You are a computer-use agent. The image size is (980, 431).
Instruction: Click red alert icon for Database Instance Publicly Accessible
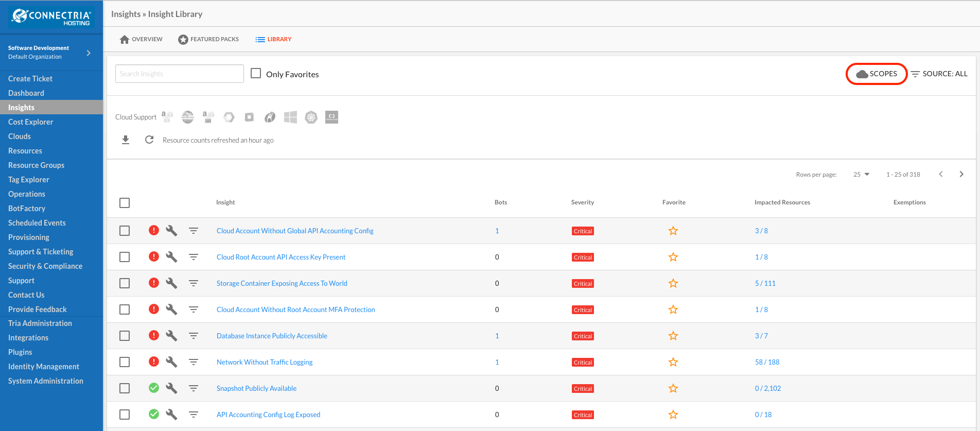point(153,335)
